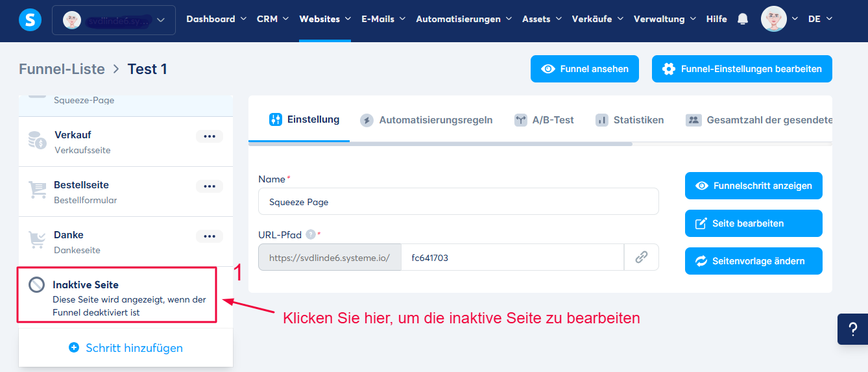Go back to Funnel-Liste breadcrumb
868x372 pixels.
(62, 69)
